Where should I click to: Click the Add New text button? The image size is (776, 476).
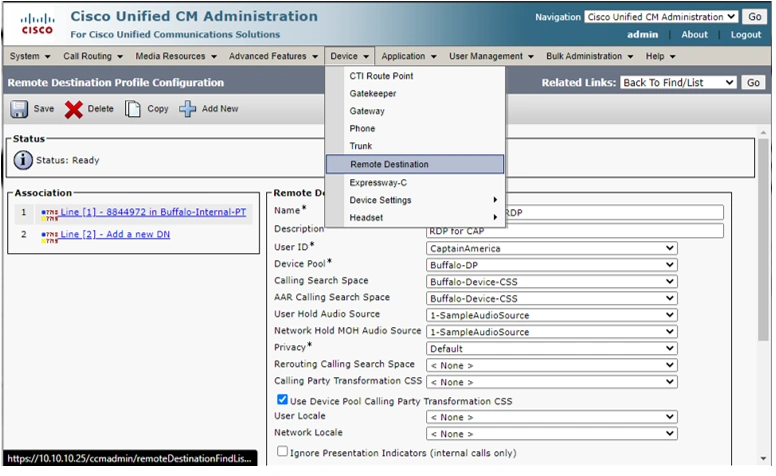[x=220, y=109]
